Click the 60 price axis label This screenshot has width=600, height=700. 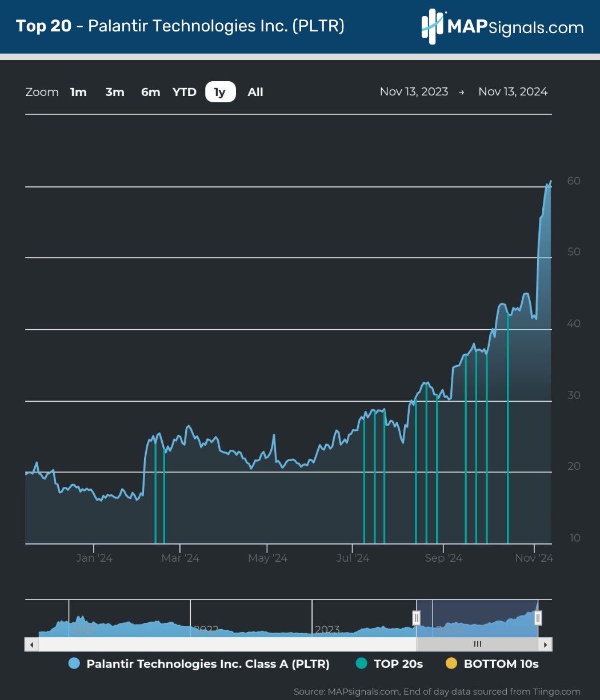pyautogui.click(x=574, y=181)
